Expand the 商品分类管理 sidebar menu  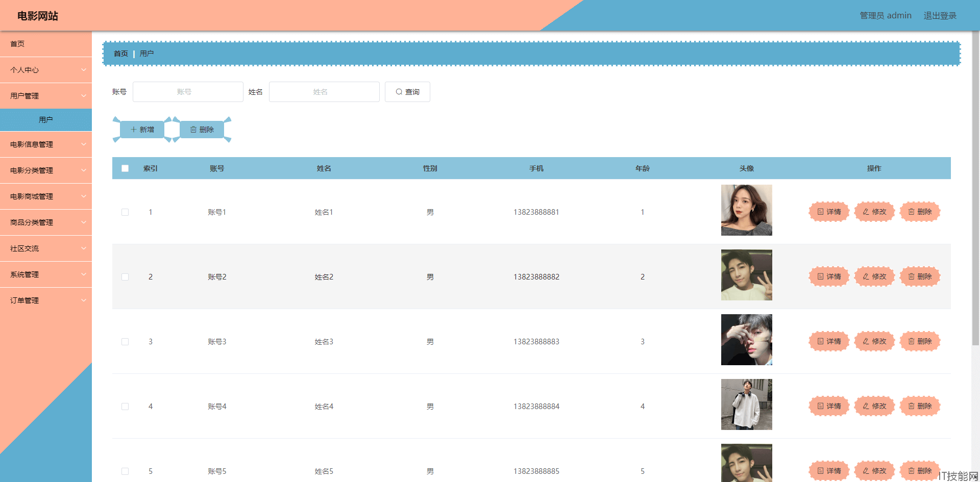pyautogui.click(x=46, y=222)
